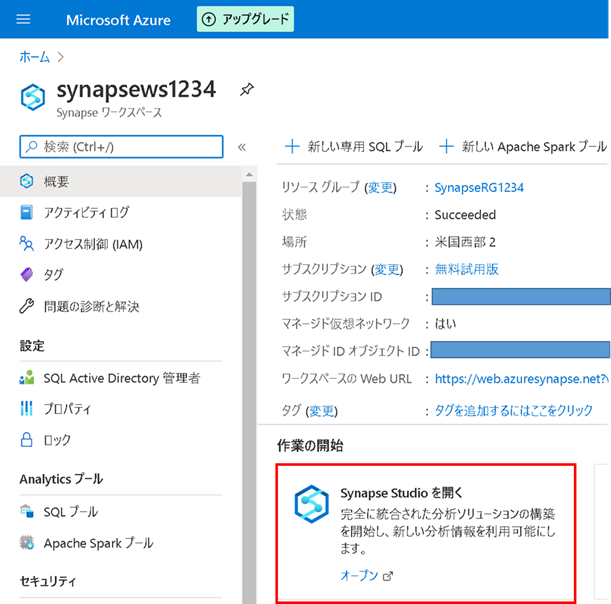Click the ロック padlock icon

(x=27, y=440)
